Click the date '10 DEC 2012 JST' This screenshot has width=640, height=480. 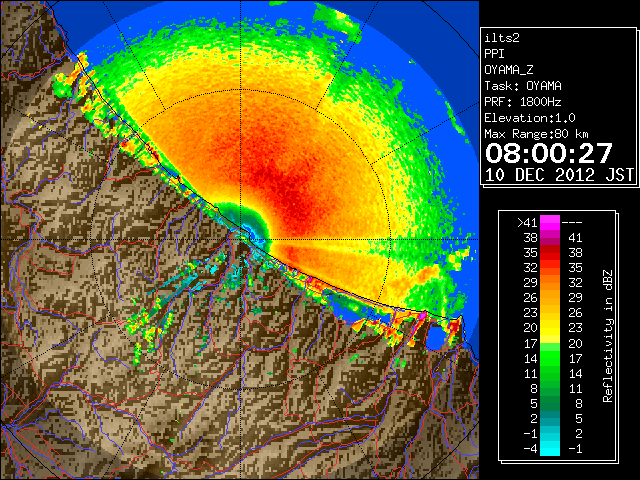coord(559,175)
